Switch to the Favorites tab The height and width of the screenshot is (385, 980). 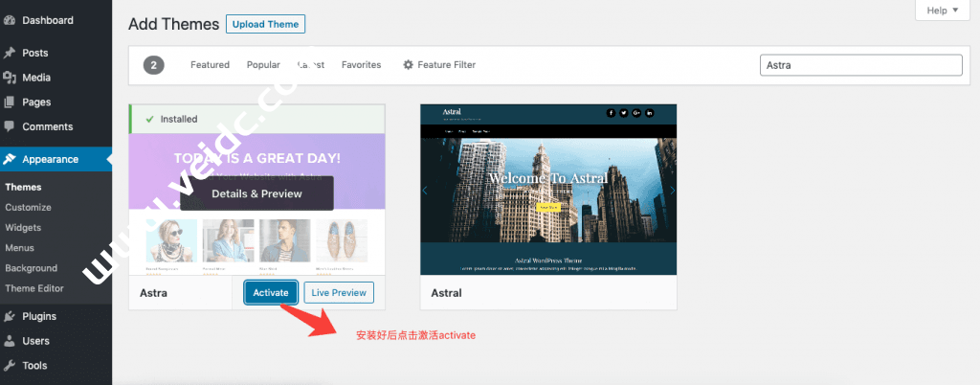click(x=361, y=65)
